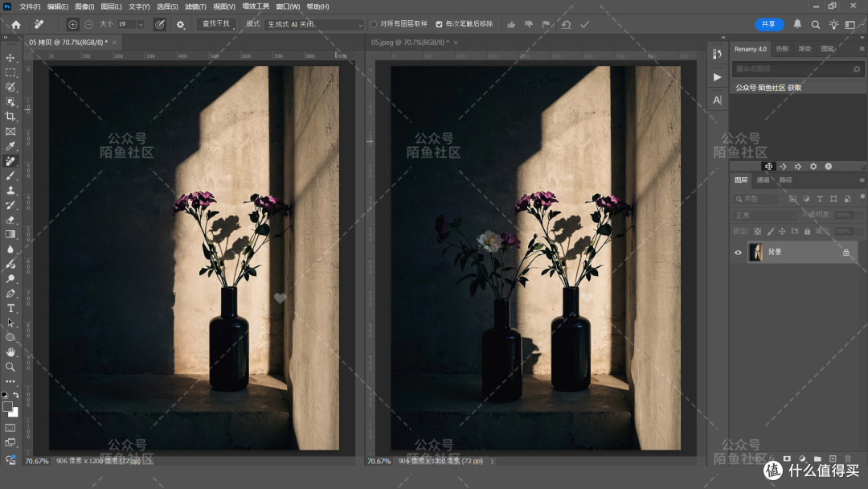
Task: Select the Hand tool
Action: tap(10, 352)
